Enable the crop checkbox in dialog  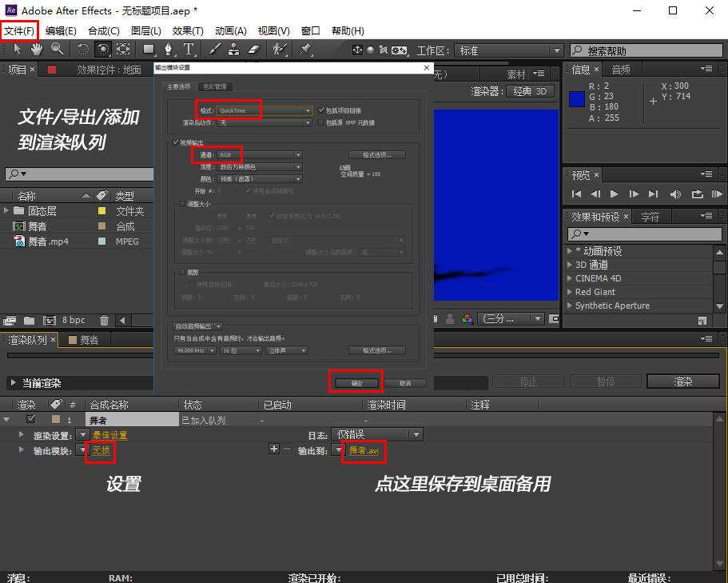182,272
